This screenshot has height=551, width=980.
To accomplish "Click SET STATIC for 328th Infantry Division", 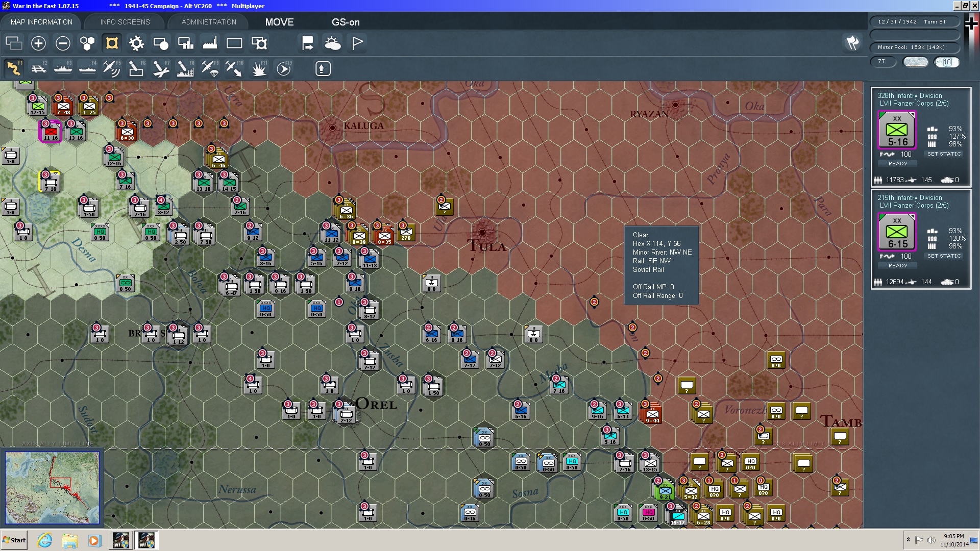I will (944, 154).
